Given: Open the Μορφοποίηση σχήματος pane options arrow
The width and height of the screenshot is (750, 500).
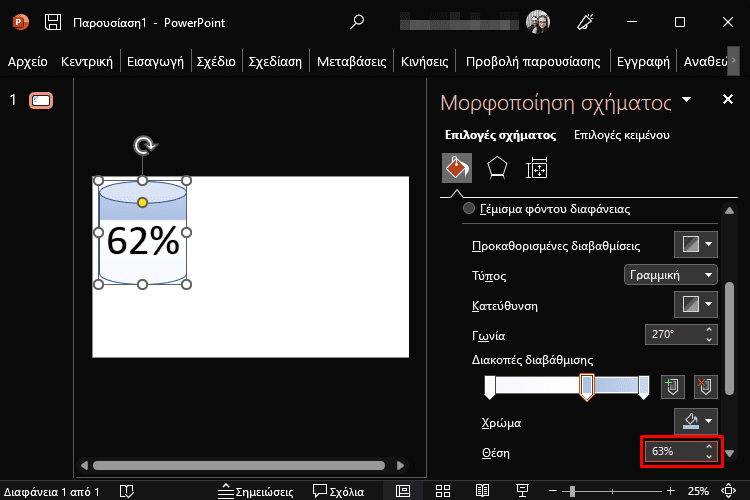Looking at the screenshot, I should point(686,100).
